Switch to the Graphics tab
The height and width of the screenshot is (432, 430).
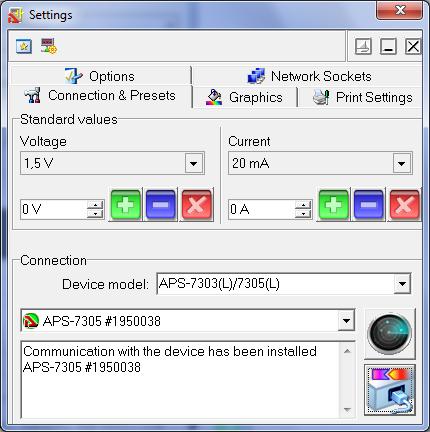(244, 97)
